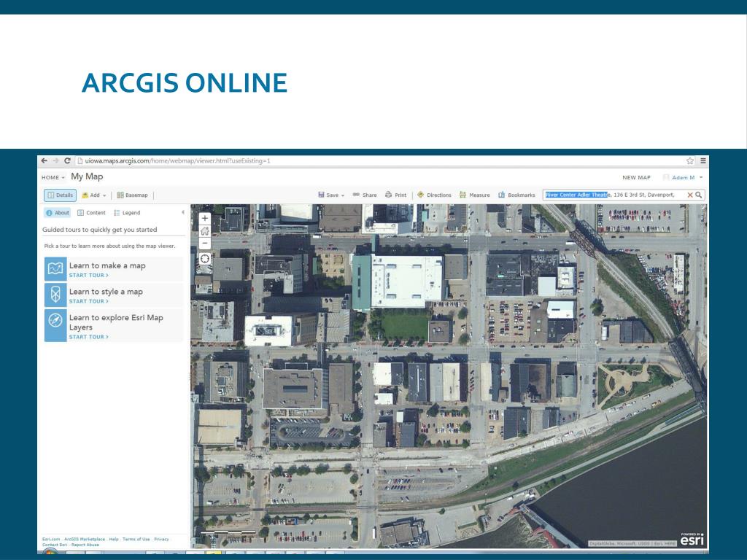Switch to the Legend tab
This screenshot has height=560, width=747.
point(127,213)
